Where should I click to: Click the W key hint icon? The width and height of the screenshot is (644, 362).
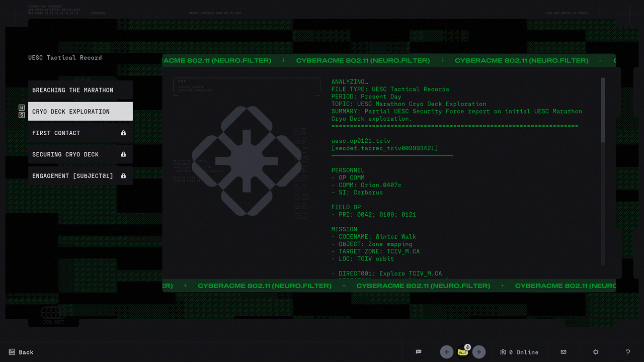coord(22,108)
